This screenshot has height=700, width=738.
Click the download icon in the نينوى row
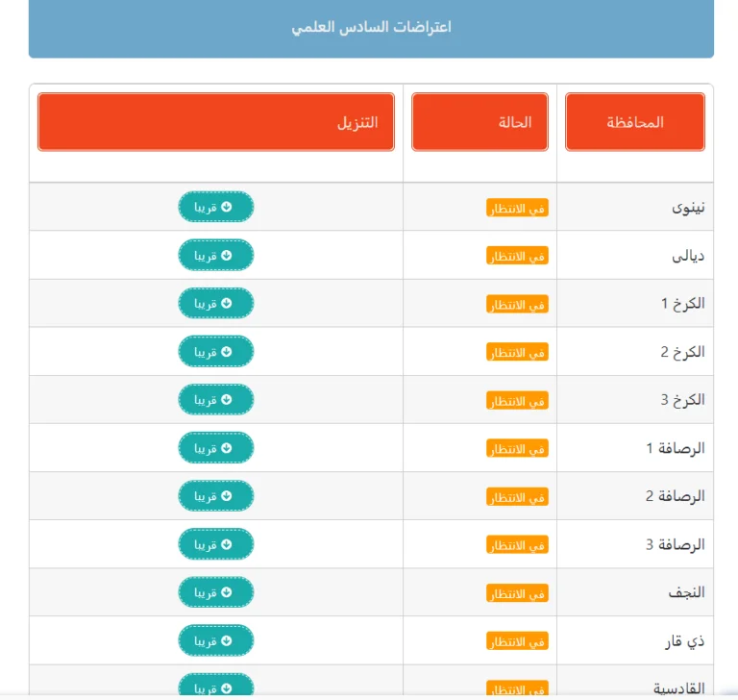click(x=227, y=207)
